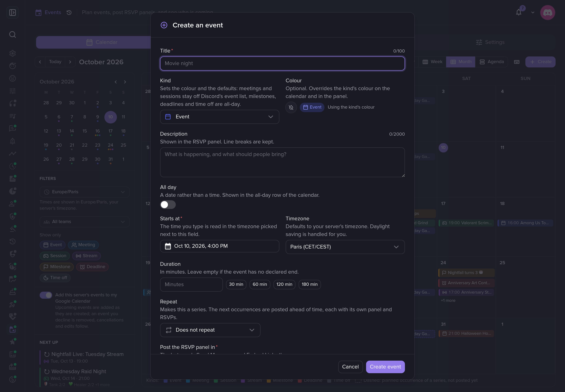Switch to Agenda view
The height and width of the screenshot is (392, 565).
pos(491,62)
